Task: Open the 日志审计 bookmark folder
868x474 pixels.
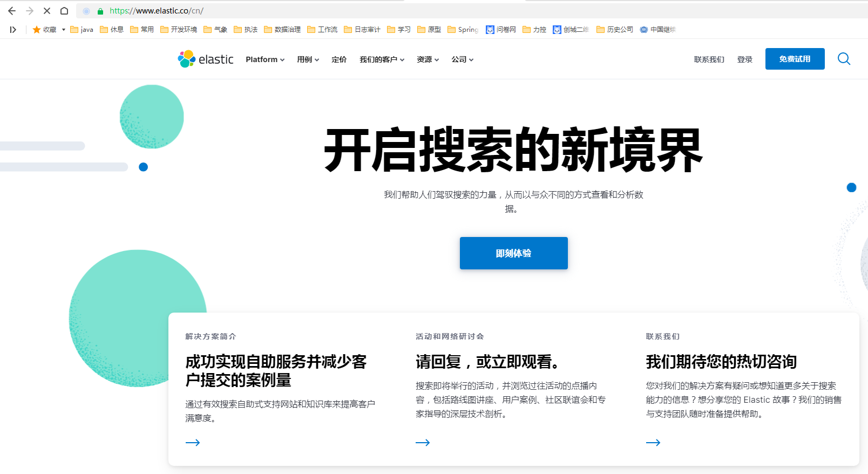Action: point(362,30)
